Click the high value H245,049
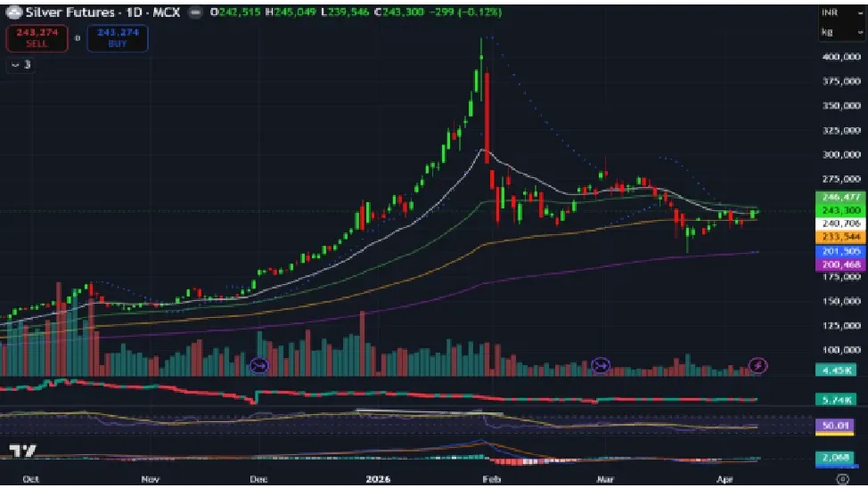This screenshot has width=868, height=488. coord(291,12)
